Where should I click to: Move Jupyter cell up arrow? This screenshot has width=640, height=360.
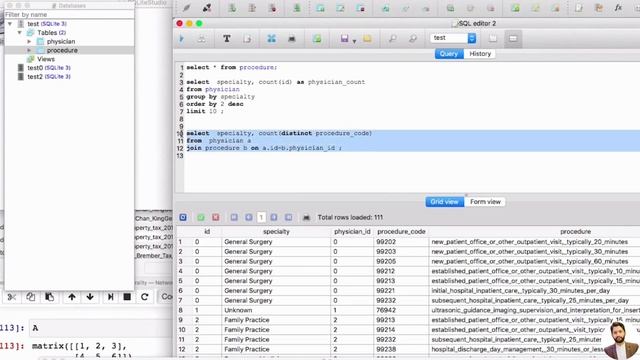click(72, 297)
